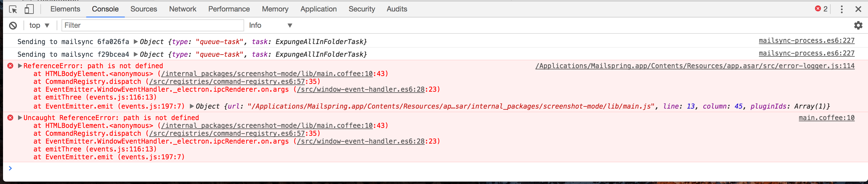This screenshot has height=184, width=868.
Task: Open the Info log level dropdown
Action: [269, 25]
